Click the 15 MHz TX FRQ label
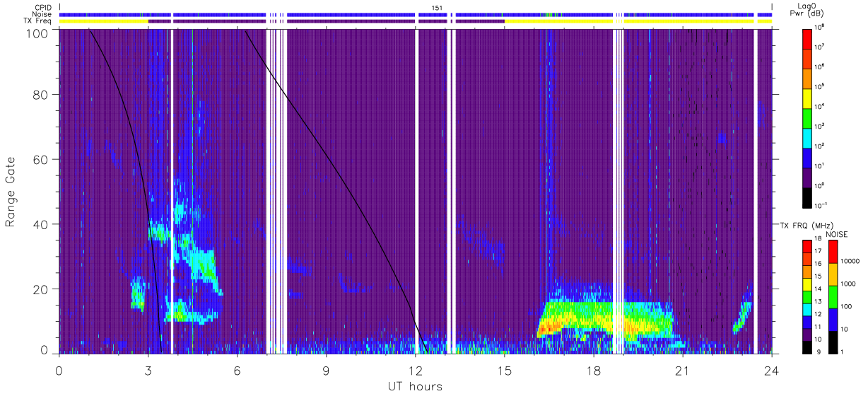Image resolution: width=868 pixels, height=401 pixels. [817, 276]
